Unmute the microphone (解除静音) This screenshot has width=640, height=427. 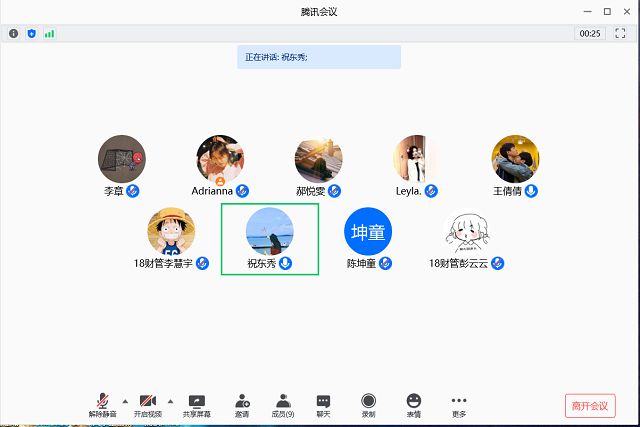(102, 404)
